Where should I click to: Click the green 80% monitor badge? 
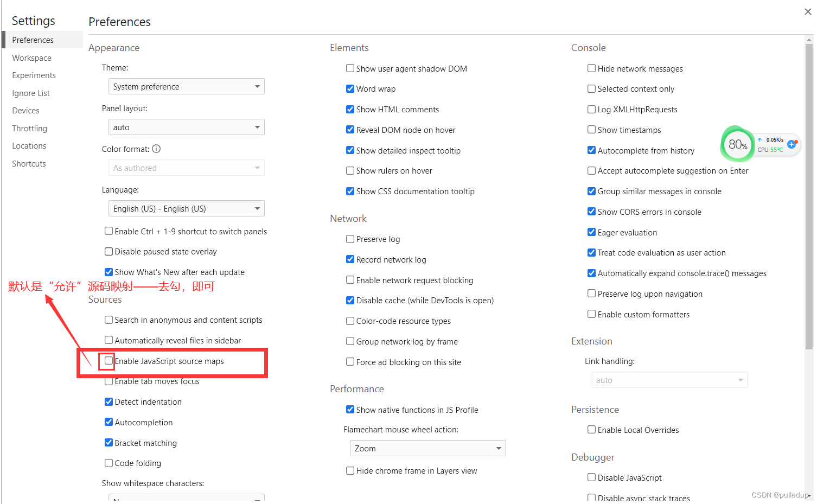737,144
